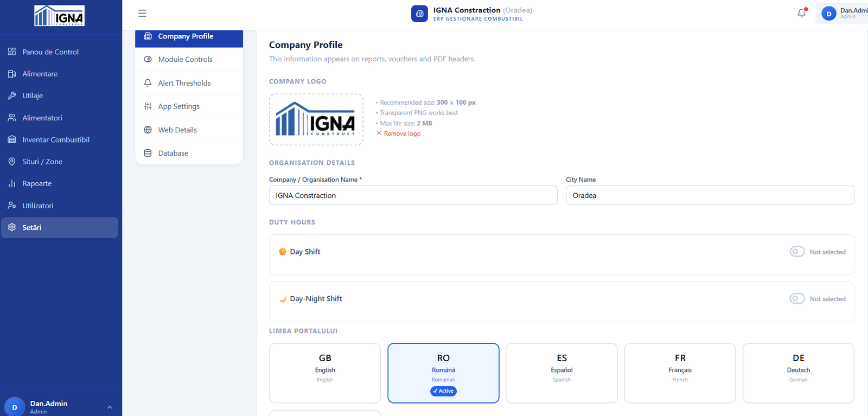
Task: Click the company logo thumbnail
Action: [316, 119]
